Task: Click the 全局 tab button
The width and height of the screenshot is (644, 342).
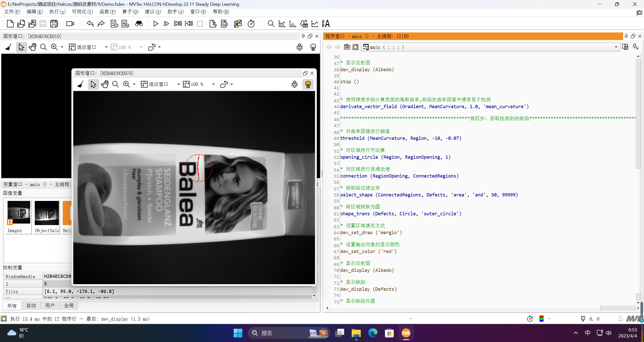Action: coord(68,306)
